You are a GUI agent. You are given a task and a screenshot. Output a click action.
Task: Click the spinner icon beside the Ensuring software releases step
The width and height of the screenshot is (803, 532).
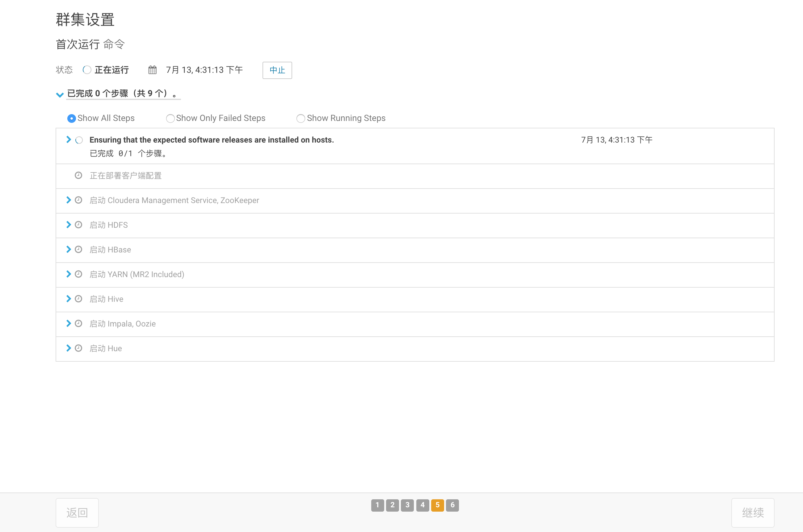pyautogui.click(x=79, y=140)
